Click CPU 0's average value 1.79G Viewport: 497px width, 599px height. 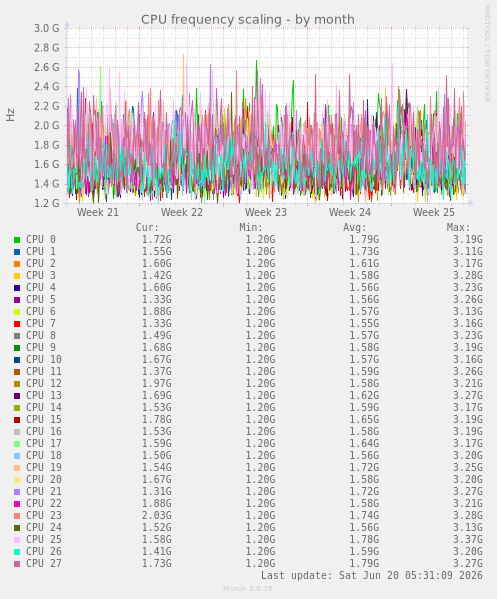pos(364,240)
